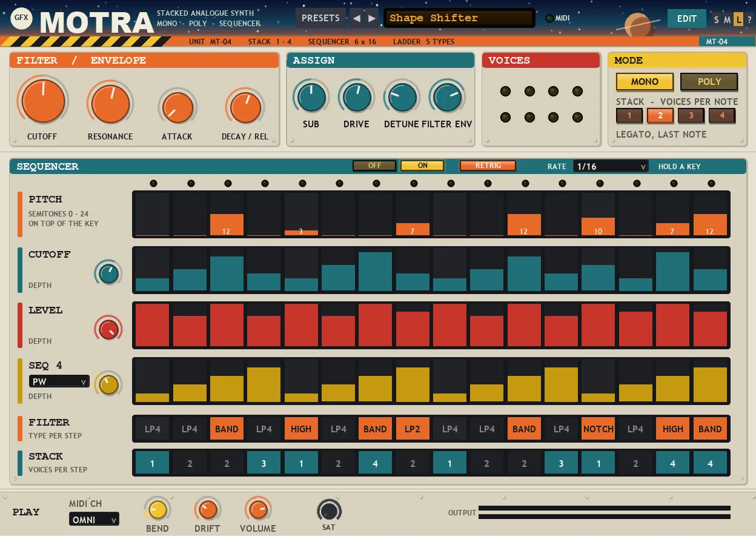Image resolution: width=756 pixels, height=536 pixels.
Task: Click the DRIFT knob
Action: coord(208,509)
